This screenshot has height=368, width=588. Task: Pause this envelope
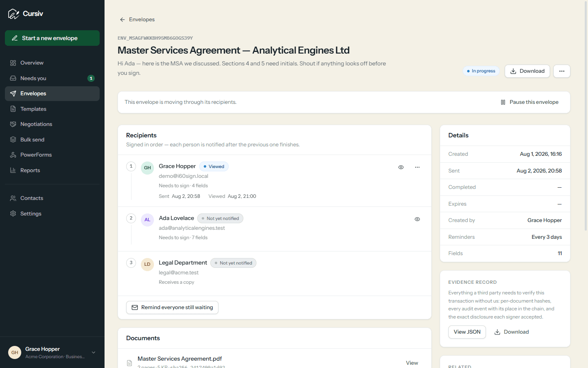(530, 102)
